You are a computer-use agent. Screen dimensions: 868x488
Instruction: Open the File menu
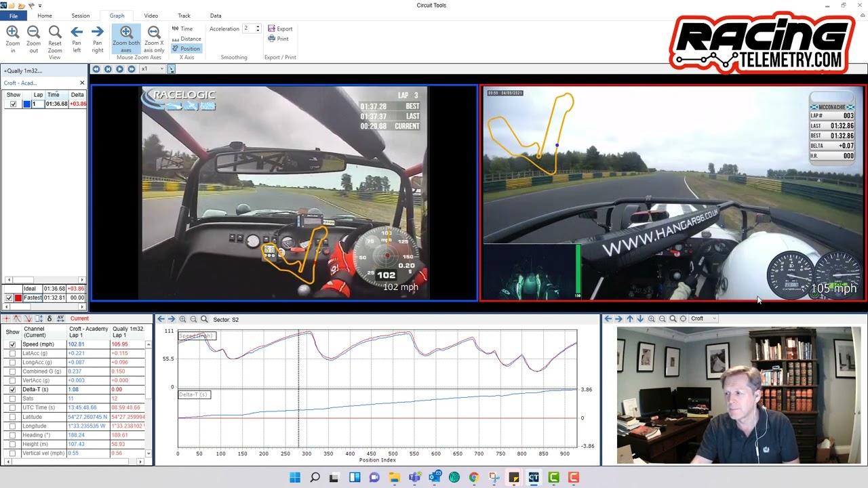coord(14,16)
